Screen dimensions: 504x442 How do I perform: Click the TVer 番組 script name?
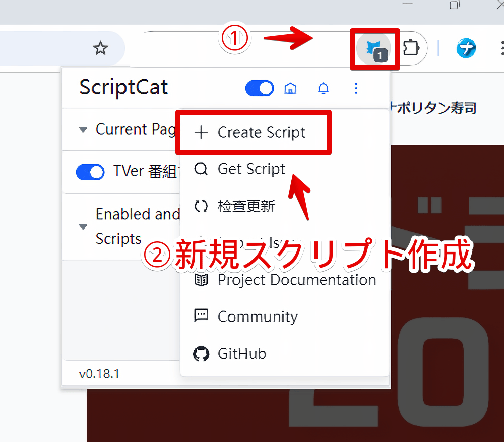point(145,171)
